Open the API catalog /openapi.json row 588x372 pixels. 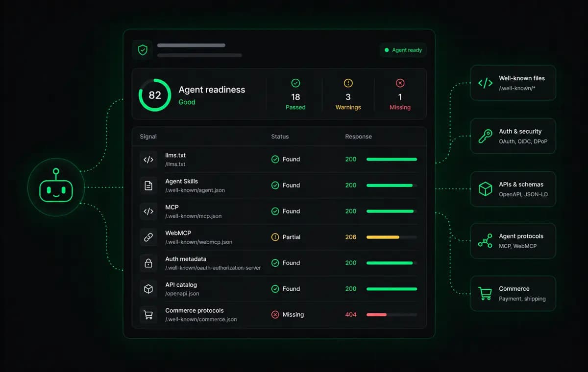tap(279, 289)
